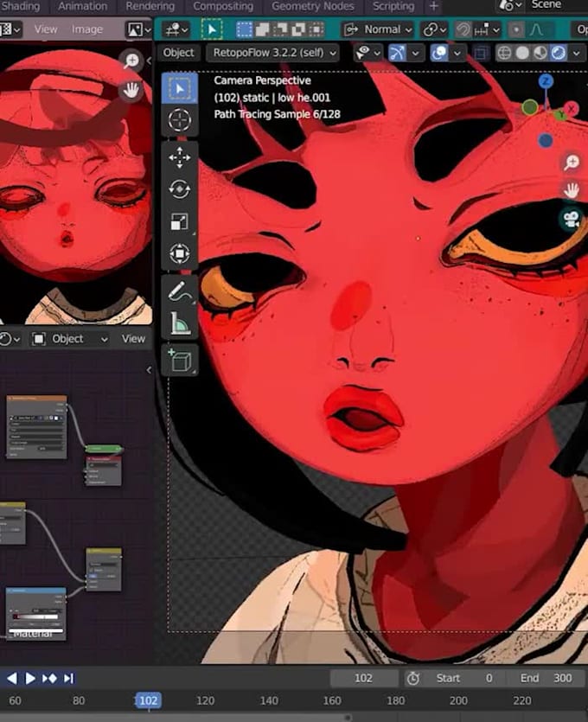
Task: Choose the Extend selection mode
Action: [262, 30]
